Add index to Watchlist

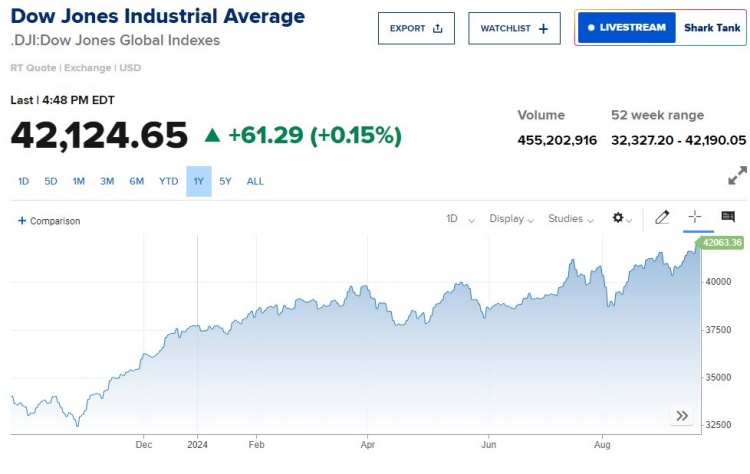click(514, 28)
